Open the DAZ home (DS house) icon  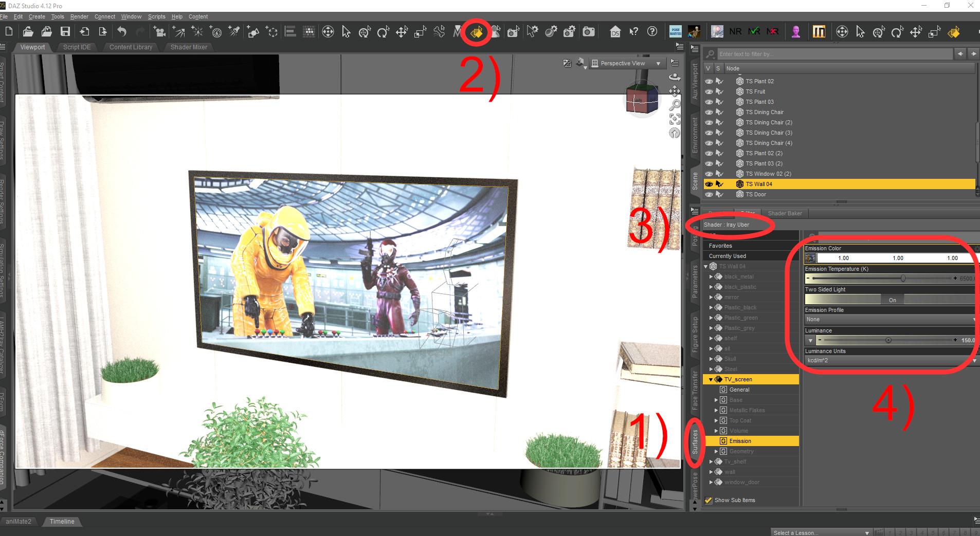[x=615, y=32]
